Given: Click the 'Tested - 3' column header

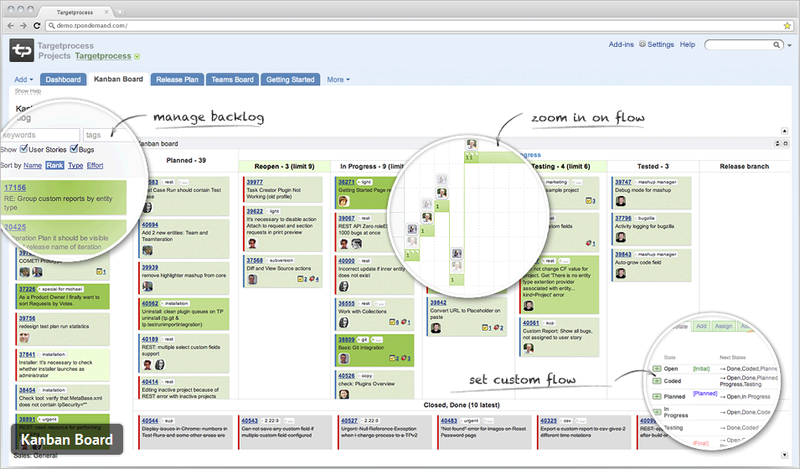Looking at the screenshot, I should click(x=653, y=166).
